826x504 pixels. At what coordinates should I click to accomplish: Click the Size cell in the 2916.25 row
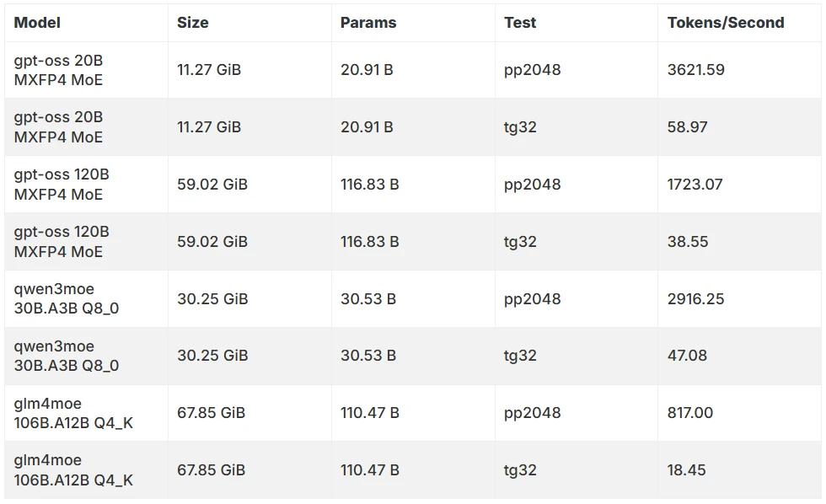pyautogui.click(x=212, y=299)
